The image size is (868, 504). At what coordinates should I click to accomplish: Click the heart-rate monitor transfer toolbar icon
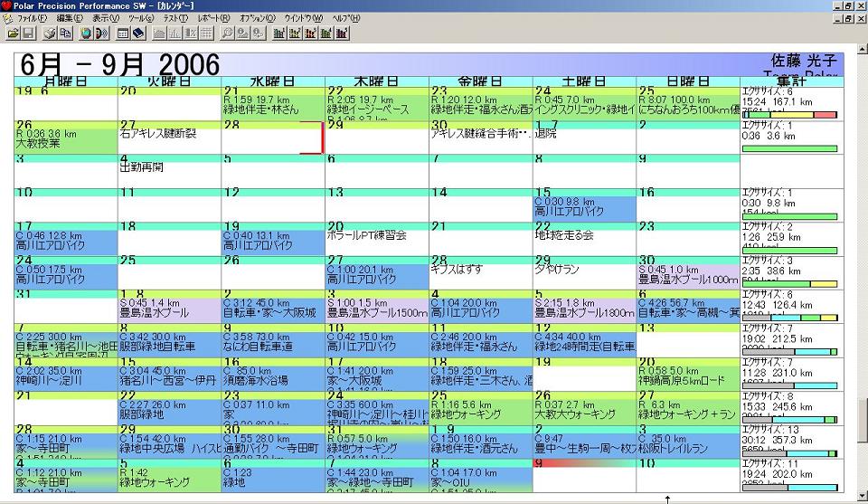[x=101, y=33]
